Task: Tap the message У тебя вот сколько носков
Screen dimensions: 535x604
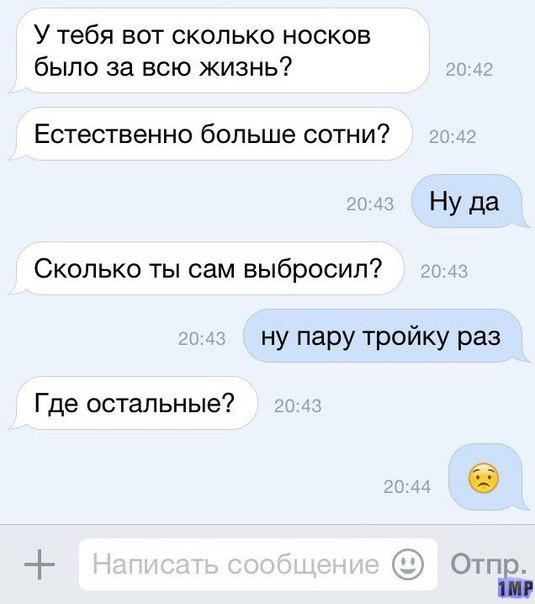Action: [220, 50]
